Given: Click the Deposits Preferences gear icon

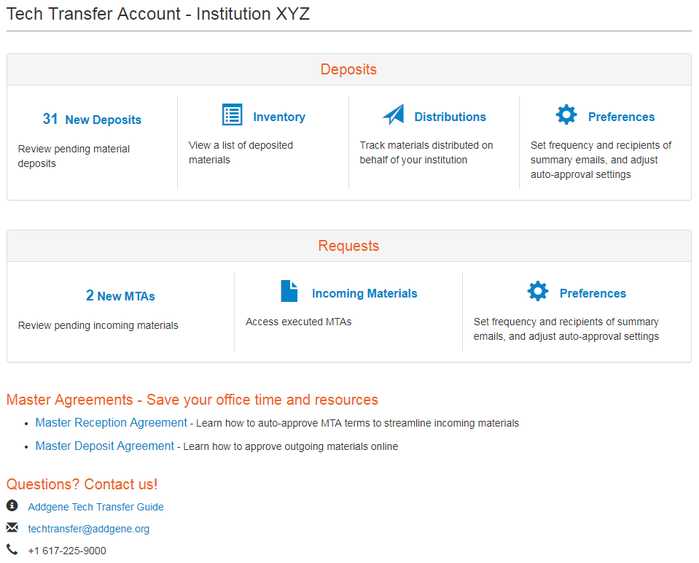Looking at the screenshot, I should coord(566,115).
